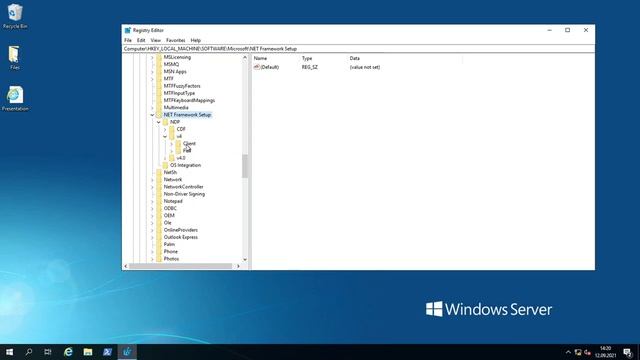640x360 pixels.
Task: Select the "MTF" key label
Action: [x=169, y=79]
